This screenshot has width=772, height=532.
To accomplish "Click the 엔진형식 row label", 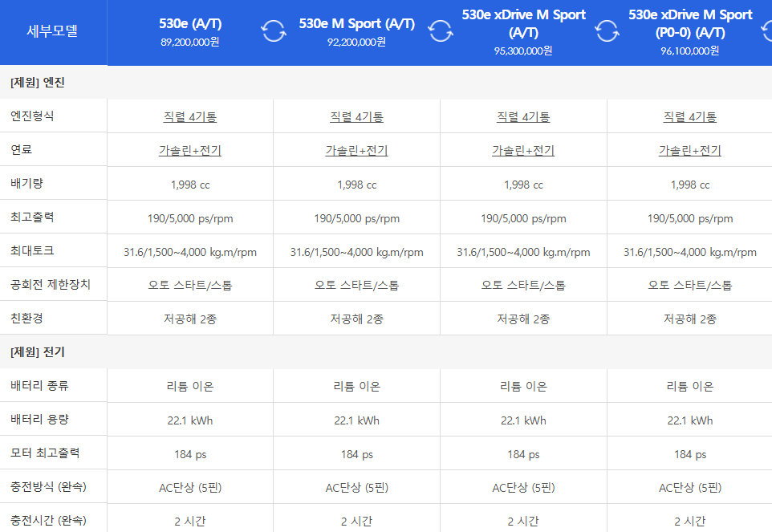I will [x=32, y=116].
